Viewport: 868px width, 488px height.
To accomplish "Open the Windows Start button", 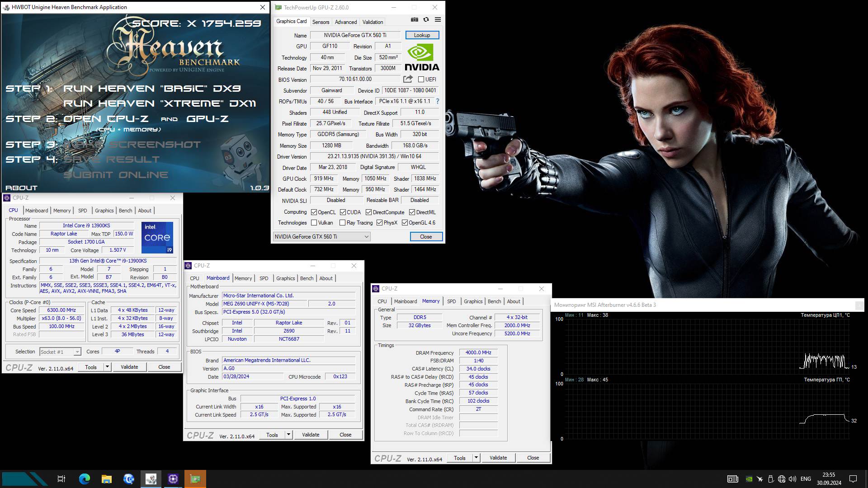I will click(25, 479).
